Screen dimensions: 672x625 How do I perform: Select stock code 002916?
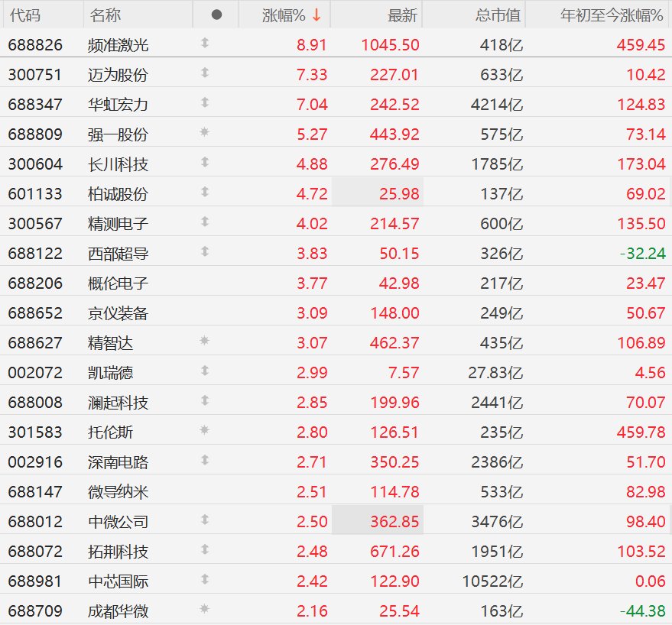click(x=35, y=462)
